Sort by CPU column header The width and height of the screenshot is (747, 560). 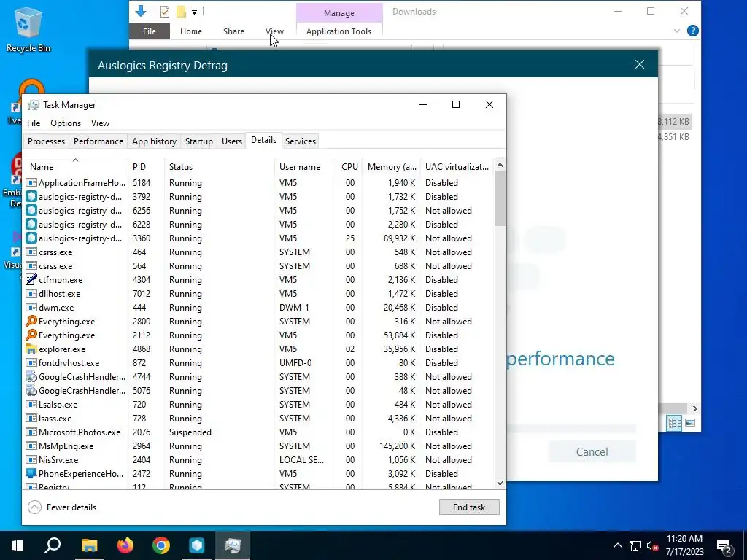pyautogui.click(x=349, y=167)
